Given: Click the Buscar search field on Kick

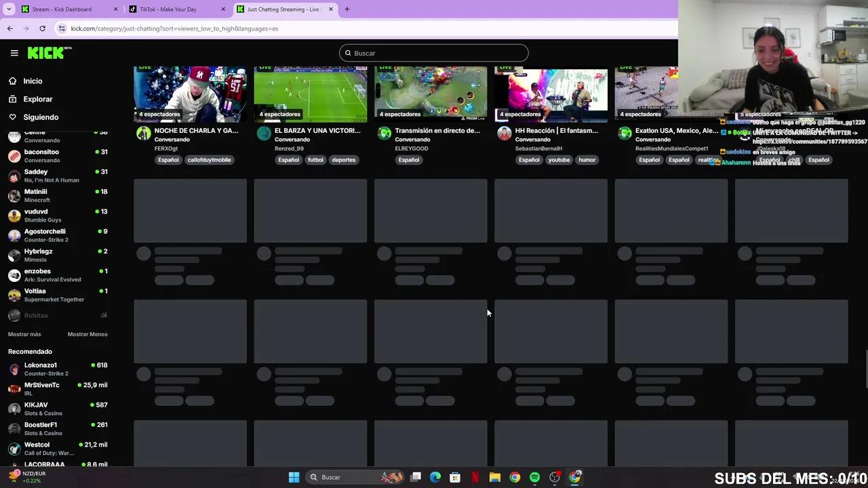Looking at the screenshot, I should (434, 53).
